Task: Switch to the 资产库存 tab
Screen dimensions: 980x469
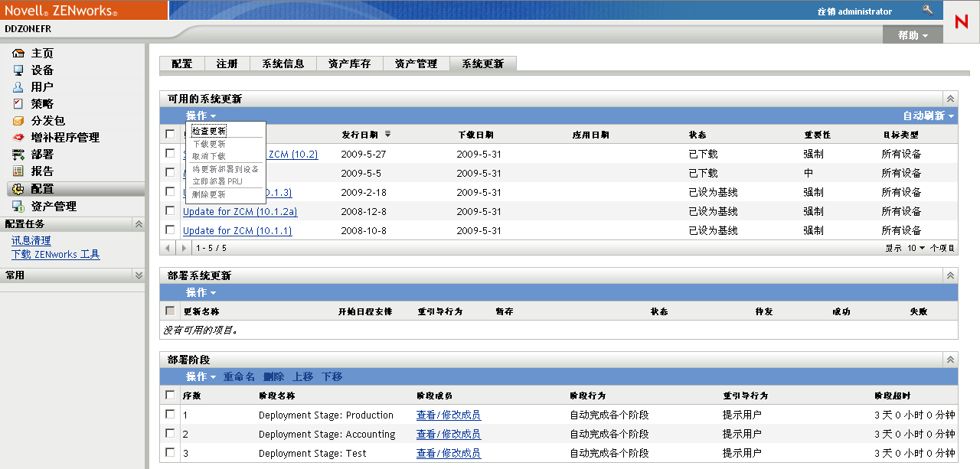Action: (x=350, y=64)
